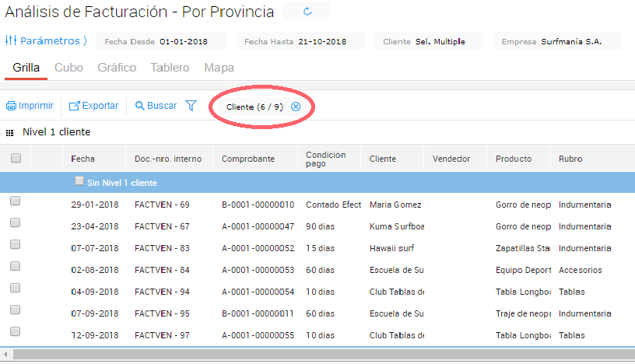
Task: Switch to the Cubo tab
Action: (68, 68)
